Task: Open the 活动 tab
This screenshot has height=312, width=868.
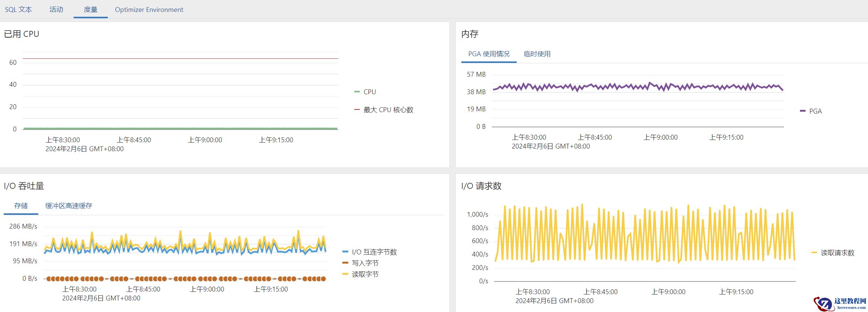Action: [x=57, y=10]
